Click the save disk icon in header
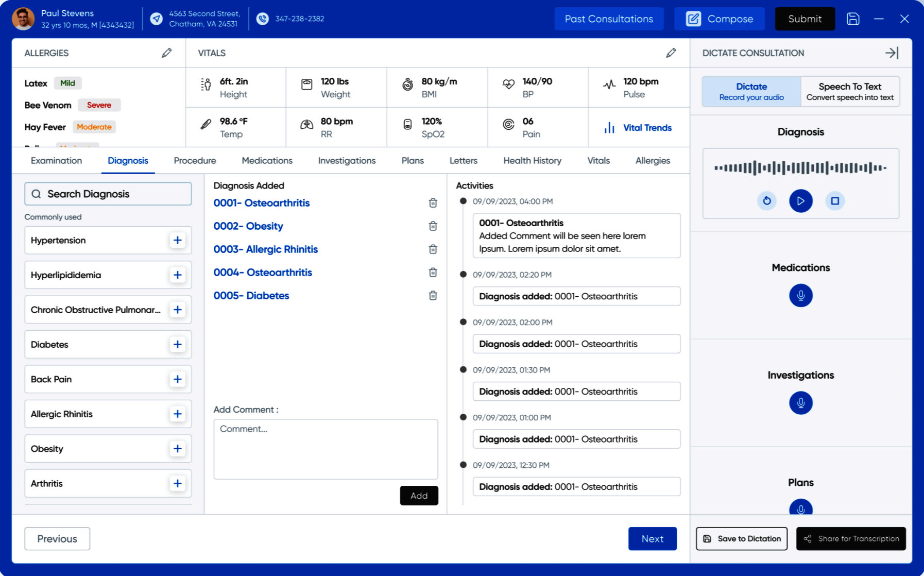This screenshot has width=924, height=576. 853,19
